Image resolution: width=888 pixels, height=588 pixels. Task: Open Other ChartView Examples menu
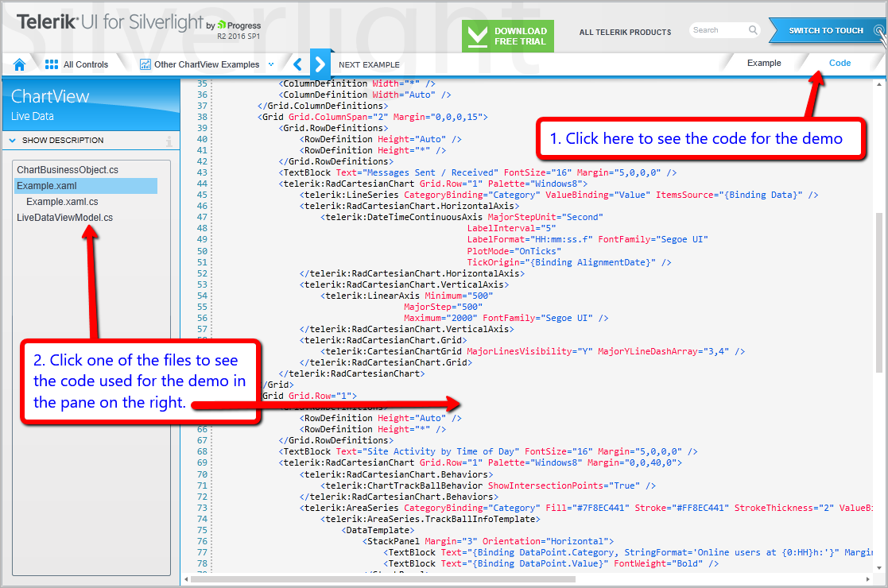(x=207, y=64)
